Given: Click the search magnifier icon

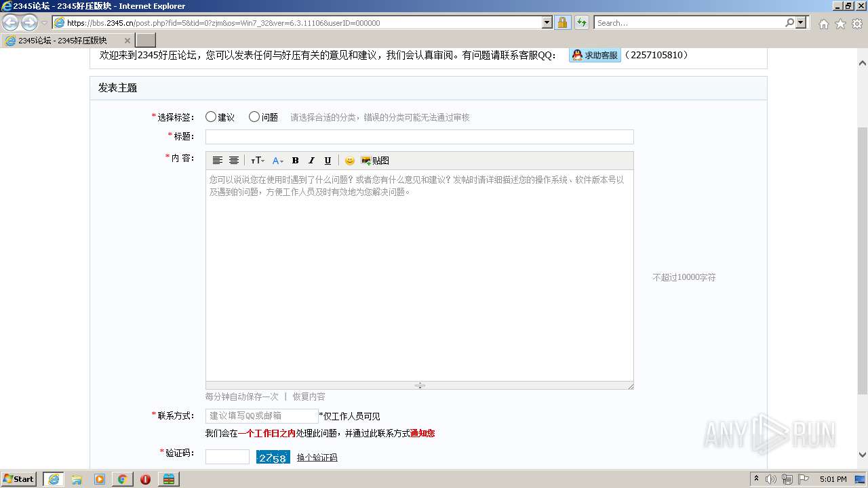Looking at the screenshot, I should click(x=789, y=22).
